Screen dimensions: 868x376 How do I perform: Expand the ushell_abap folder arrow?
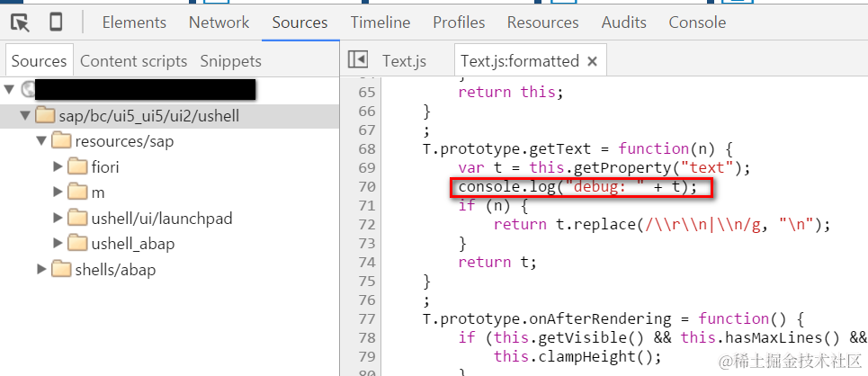(x=58, y=244)
